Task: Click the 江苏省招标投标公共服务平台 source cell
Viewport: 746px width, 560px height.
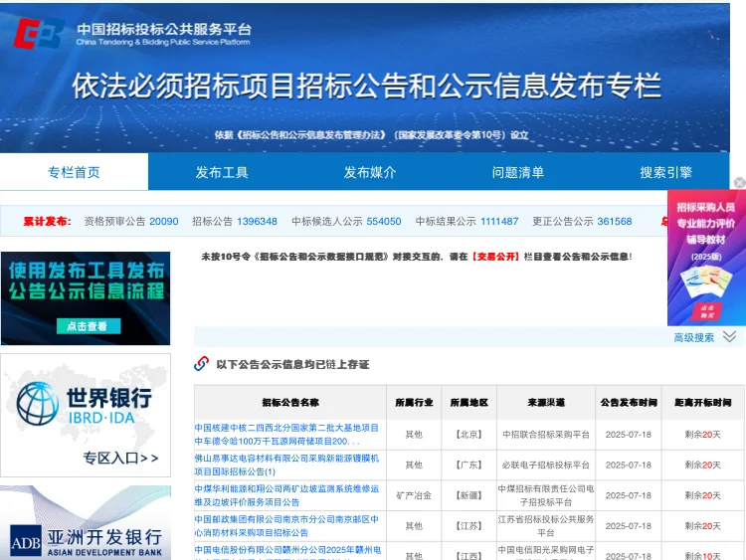Action: click(x=546, y=526)
